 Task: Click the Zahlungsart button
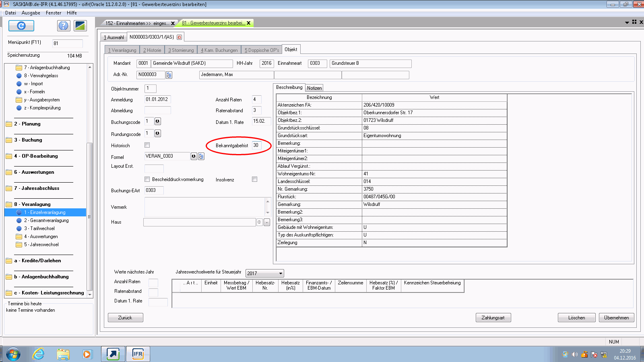tap(493, 318)
